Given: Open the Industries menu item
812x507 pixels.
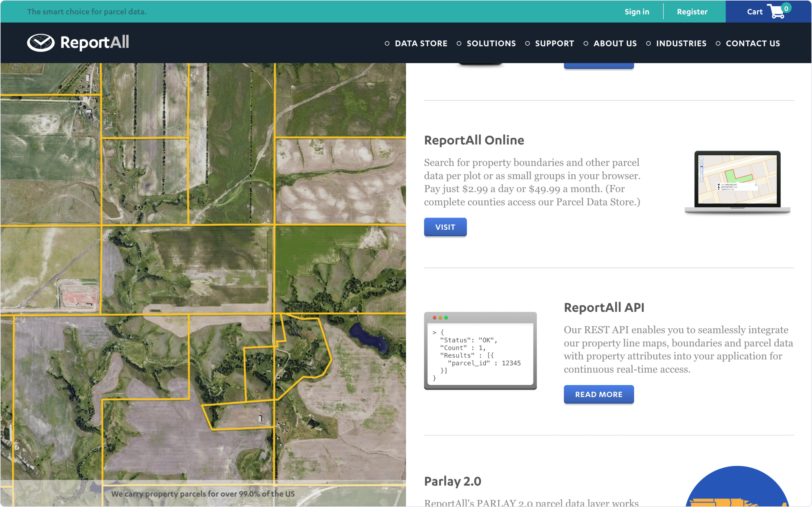Looking at the screenshot, I should [x=681, y=43].
